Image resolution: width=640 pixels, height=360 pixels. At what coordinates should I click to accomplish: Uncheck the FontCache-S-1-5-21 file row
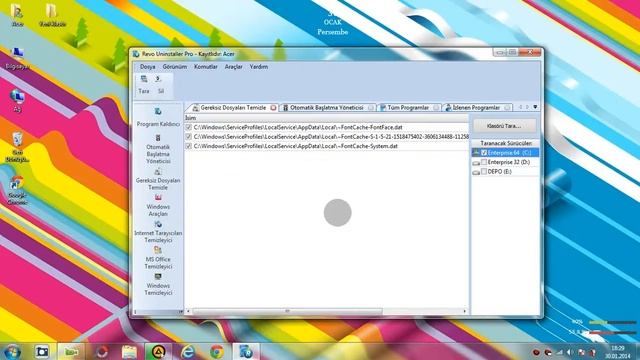pyautogui.click(x=189, y=137)
